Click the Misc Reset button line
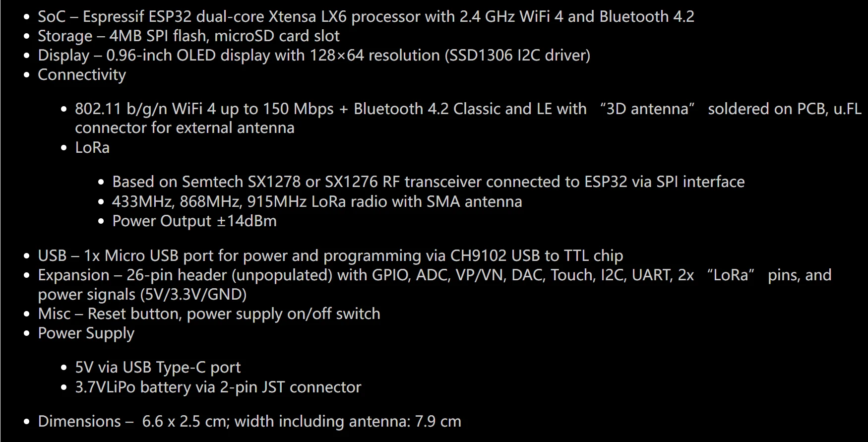868x442 pixels. click(209, 314)
